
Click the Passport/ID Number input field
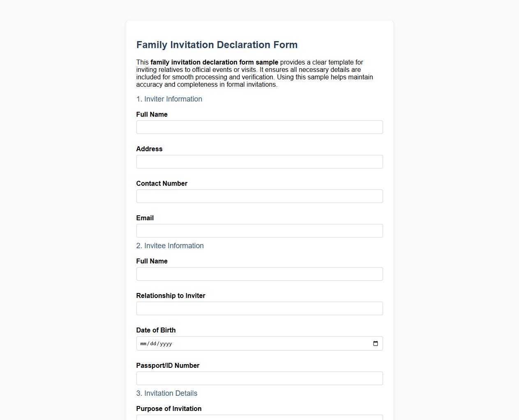click(x=259, y=378)
